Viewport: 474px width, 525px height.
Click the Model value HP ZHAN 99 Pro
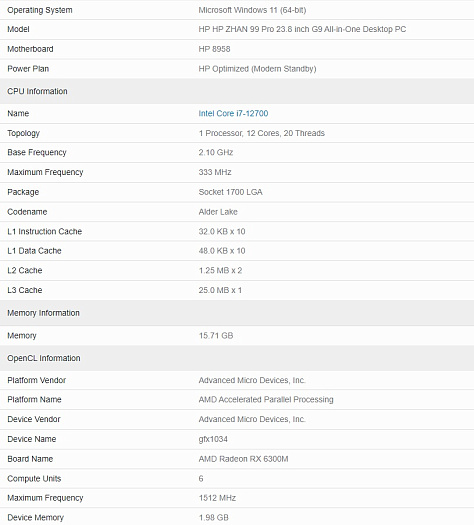(x=302, y=29)
